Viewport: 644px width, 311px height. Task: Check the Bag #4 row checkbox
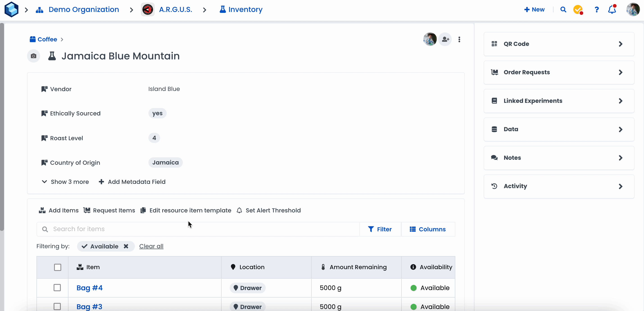tap(57, 288)
